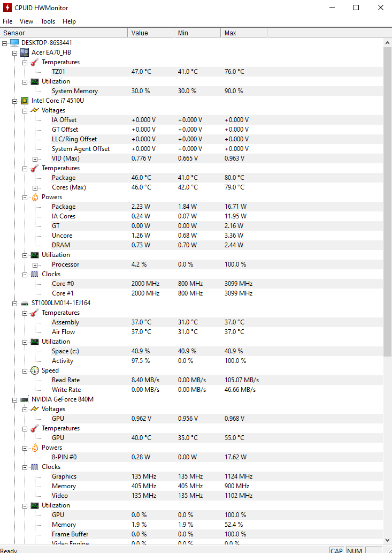Click the ST1000LM014 hard drive icon
This screenshot has height=553, width=392.
pos(24,303)
